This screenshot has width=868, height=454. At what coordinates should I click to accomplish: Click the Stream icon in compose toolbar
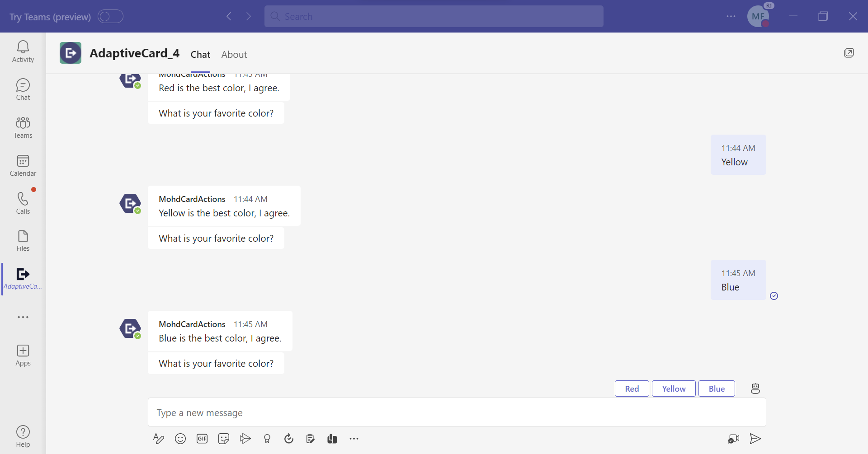point(245,439)
